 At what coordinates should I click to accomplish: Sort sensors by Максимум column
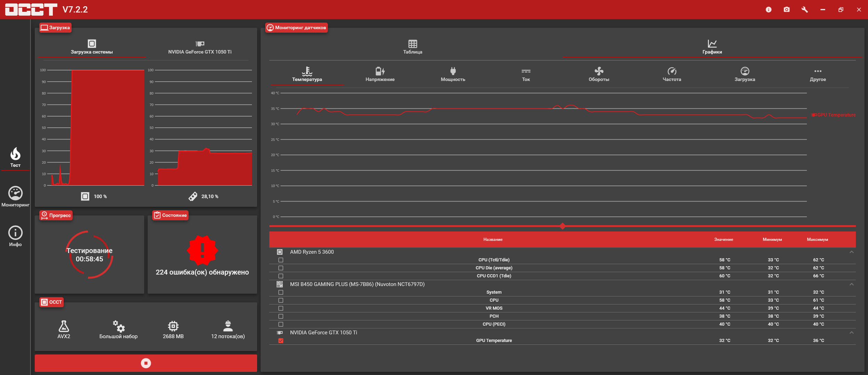click(818, 239)
